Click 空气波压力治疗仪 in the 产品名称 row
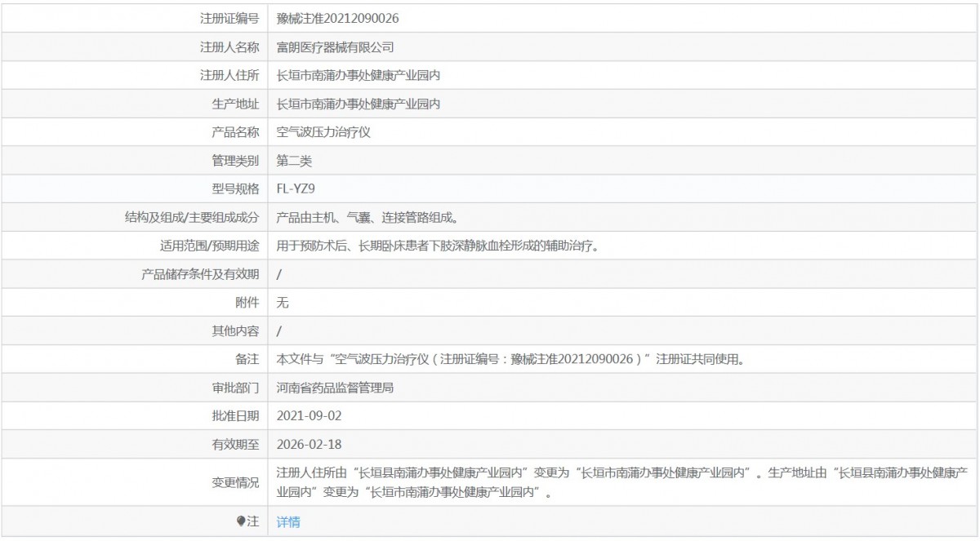Image resolution: width=980 pixels, height=541 pixels. coord(323,132)
